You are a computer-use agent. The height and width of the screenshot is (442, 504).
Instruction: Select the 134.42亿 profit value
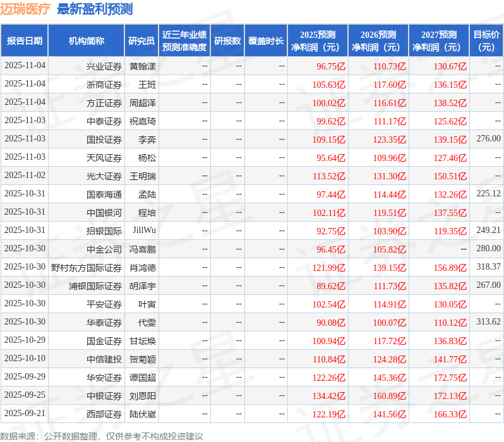point(329,397)
